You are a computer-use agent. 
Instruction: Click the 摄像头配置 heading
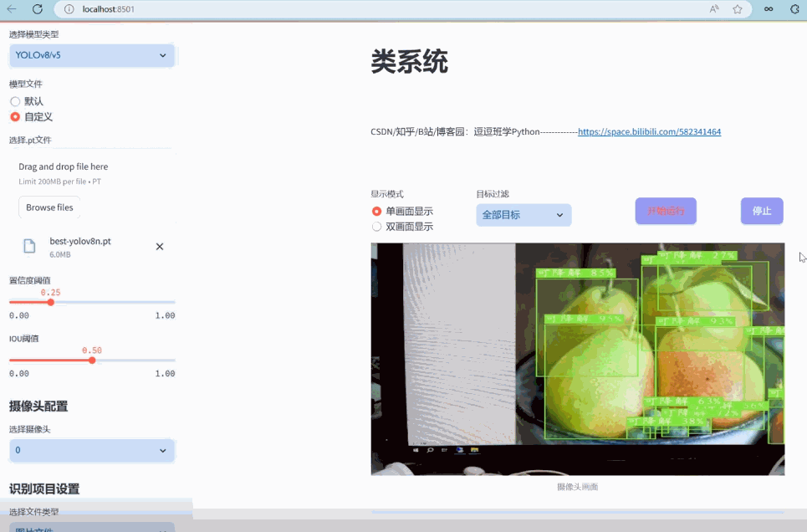click(38, 407)
